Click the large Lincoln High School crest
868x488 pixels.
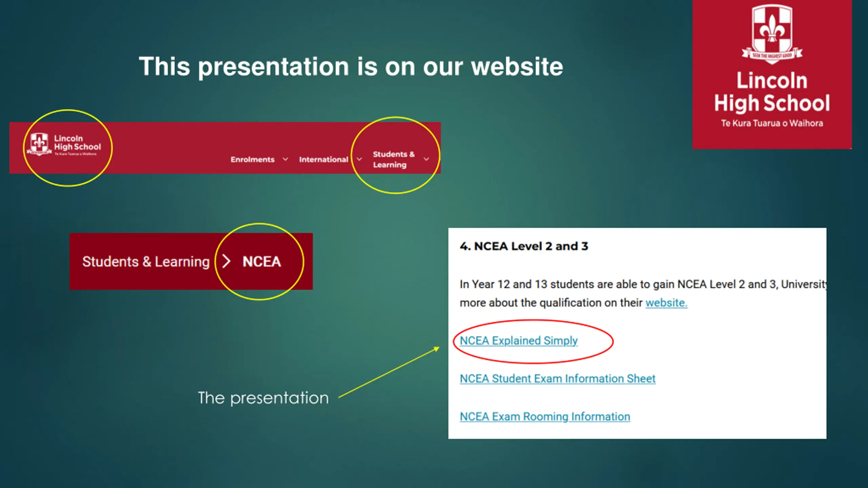pyautogui.click(x=772, y=34)
